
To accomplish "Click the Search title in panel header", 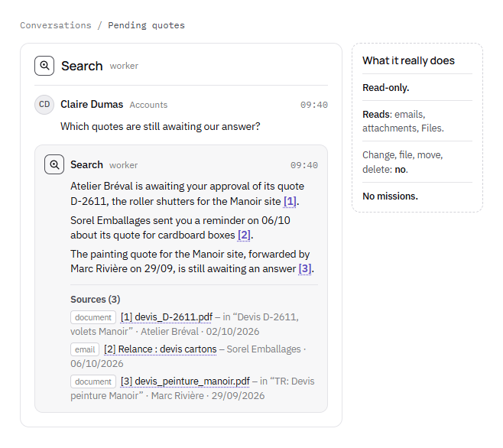I will (82, 66).
